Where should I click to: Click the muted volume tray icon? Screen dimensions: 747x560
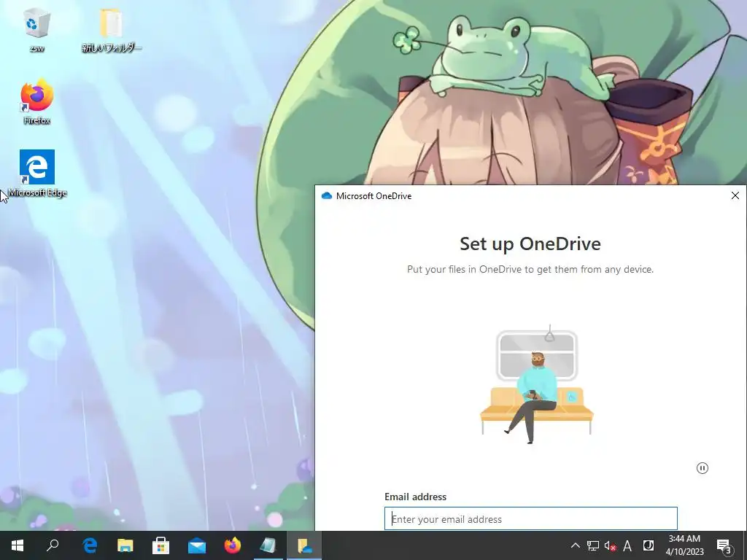(x=610, y=545)
